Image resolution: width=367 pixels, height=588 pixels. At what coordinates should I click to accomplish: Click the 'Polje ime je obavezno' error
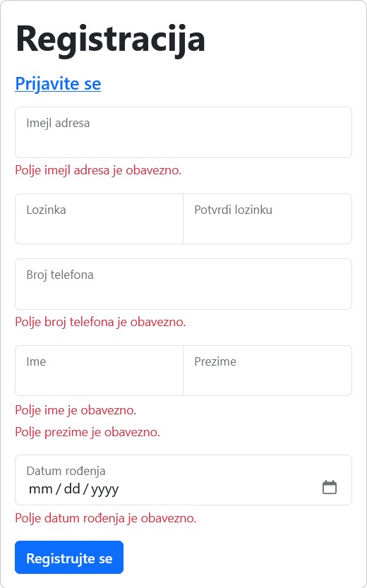pyautogui.click(x=76, y=410)
